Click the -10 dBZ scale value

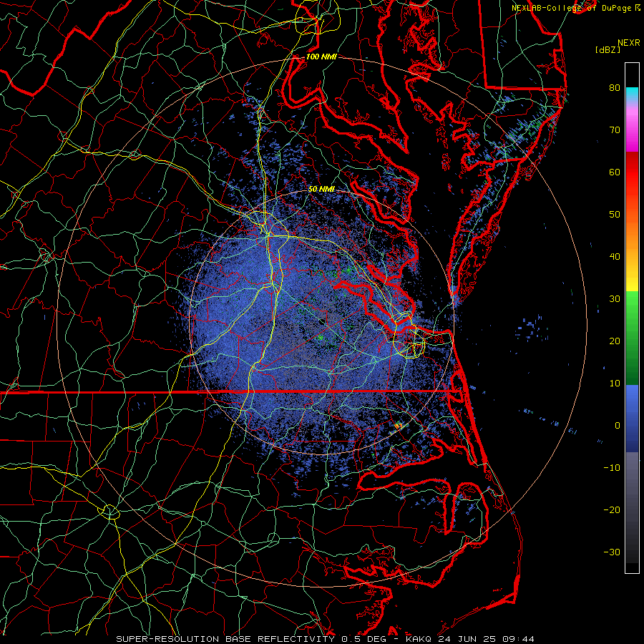click(612, 467)
